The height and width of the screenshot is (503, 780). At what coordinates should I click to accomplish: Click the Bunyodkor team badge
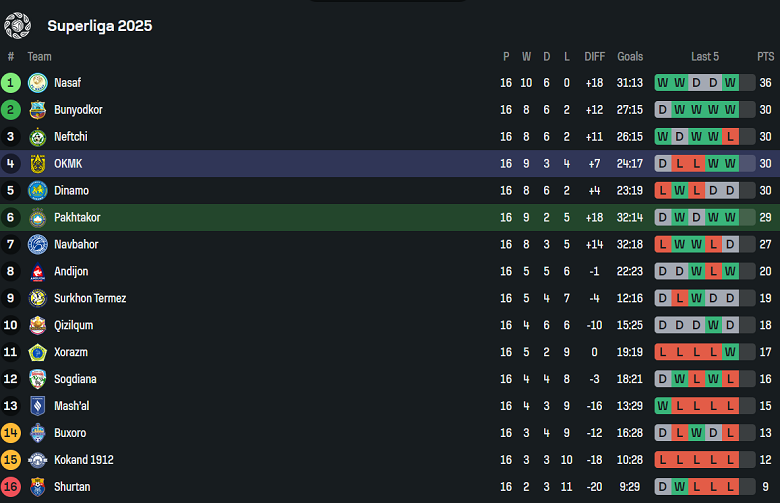coord(38,110)
